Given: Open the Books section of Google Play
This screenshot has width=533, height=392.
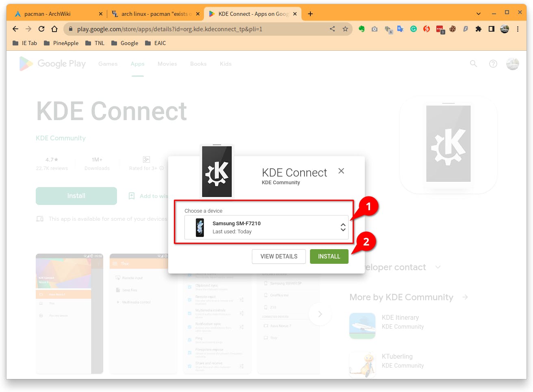Looking at the screenshot, I should tap(198, 64).
